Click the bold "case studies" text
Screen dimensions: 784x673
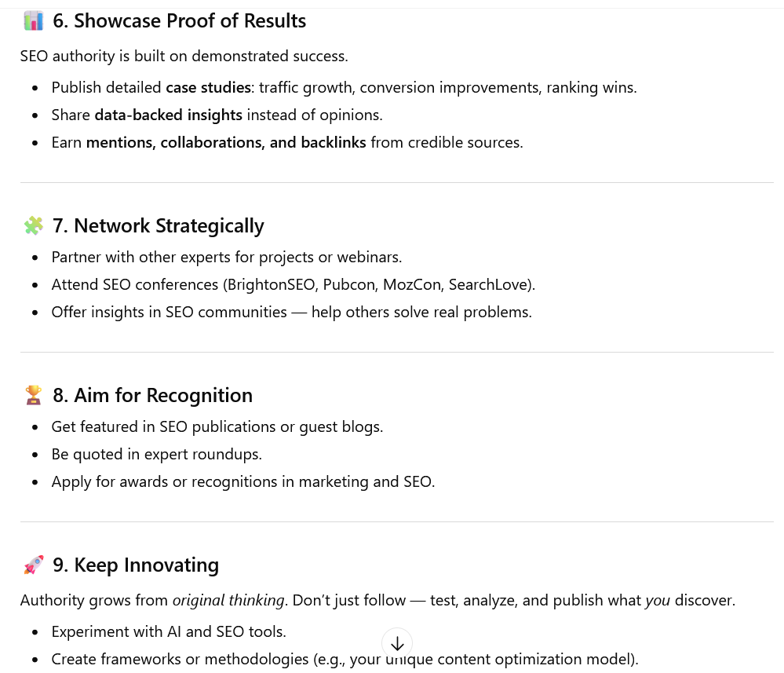pyautogui.click(x=208, y=87)
